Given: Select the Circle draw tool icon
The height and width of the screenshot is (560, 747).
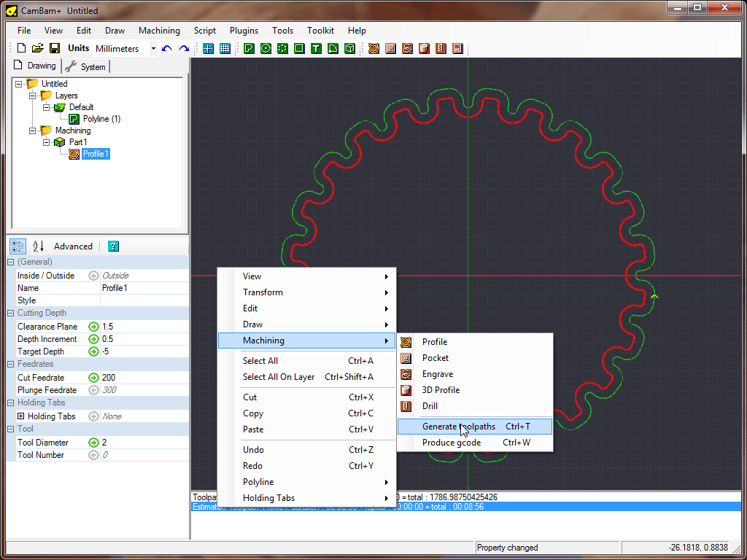Looking at the screenshot, I should pos(266,48).
